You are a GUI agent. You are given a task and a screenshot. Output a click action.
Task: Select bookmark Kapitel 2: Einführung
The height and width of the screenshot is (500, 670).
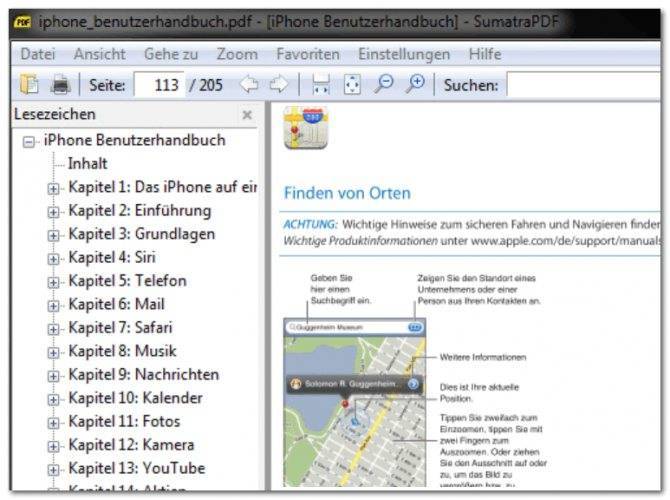coord(140,211)
